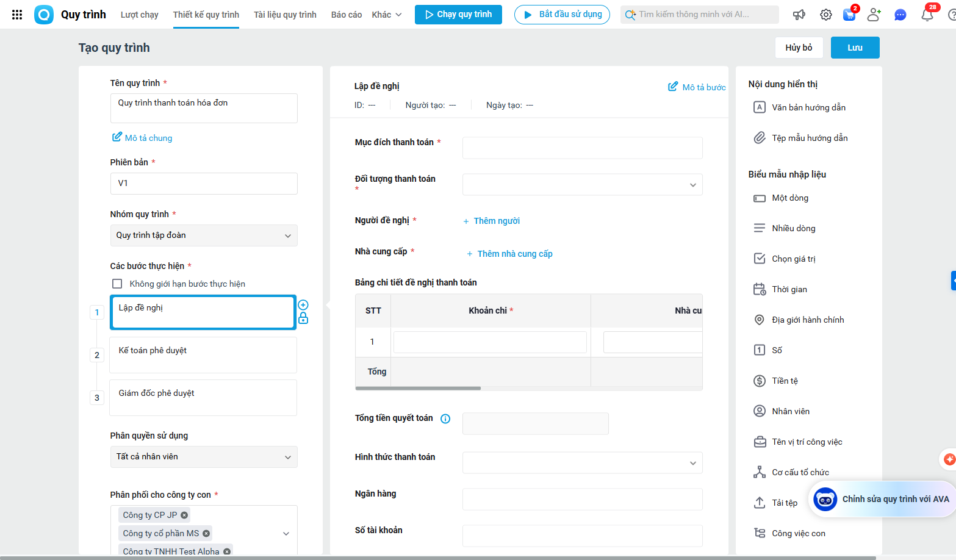Click the add step plus icon
Viewport: 956px width, 560px height.
click(x=303, y=305)
